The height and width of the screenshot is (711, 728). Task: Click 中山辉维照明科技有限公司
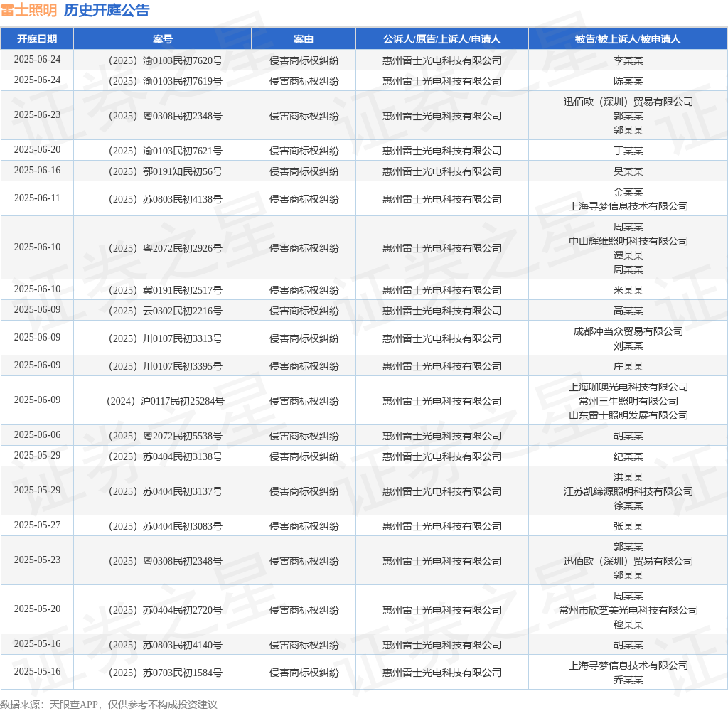pyautogui.click(x=628, y=241)
